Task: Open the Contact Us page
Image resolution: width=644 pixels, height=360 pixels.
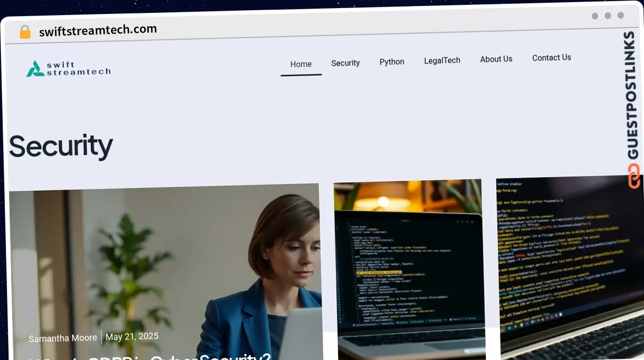Action: click(551, 57)
